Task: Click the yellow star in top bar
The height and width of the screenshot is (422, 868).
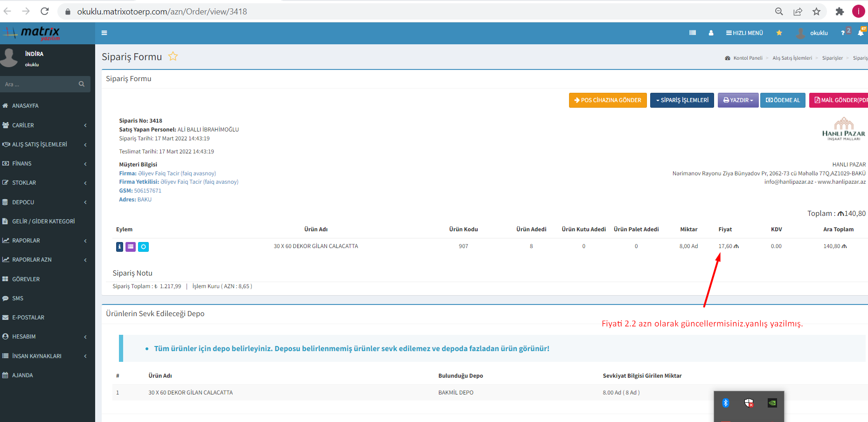Action: pos(779,33)
